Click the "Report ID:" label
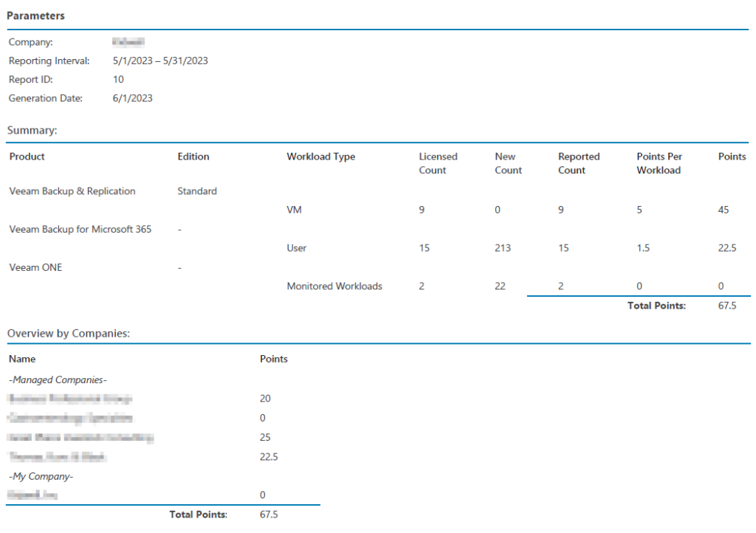Screen dimensions: 756x533 31,80
